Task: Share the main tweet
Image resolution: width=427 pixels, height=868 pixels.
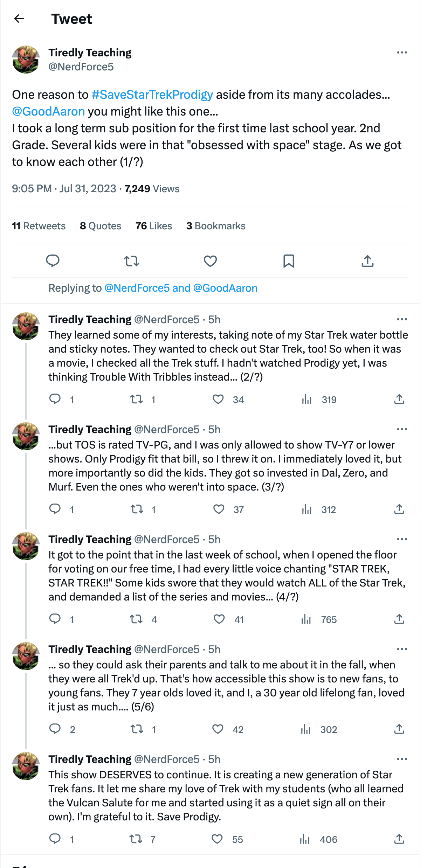Action: coord(367,261)
